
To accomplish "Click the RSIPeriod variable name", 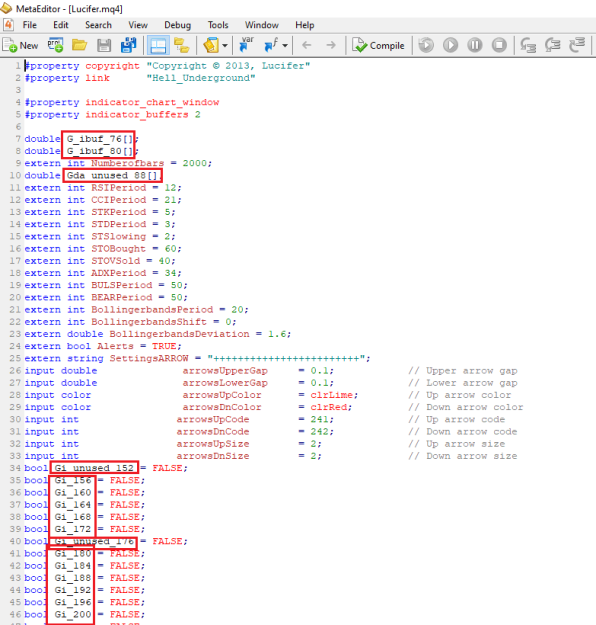I will pos(118,188).
